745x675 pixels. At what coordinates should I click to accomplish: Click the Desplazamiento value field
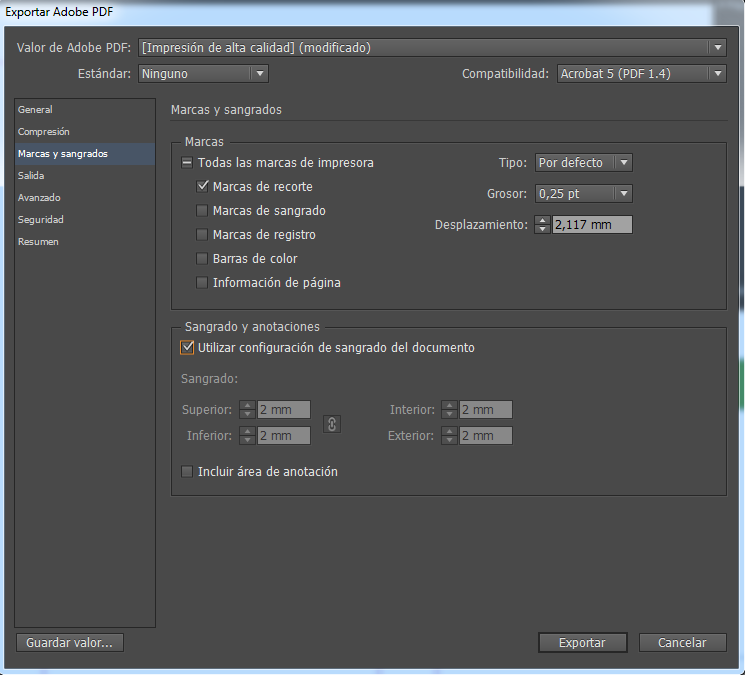(x=592, y=225)
